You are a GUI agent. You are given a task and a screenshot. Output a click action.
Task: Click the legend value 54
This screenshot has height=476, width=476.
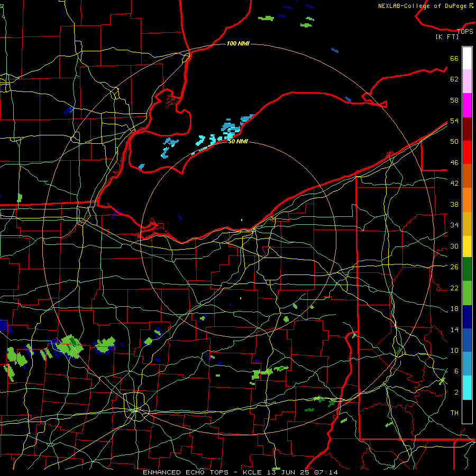click(454, 121)
